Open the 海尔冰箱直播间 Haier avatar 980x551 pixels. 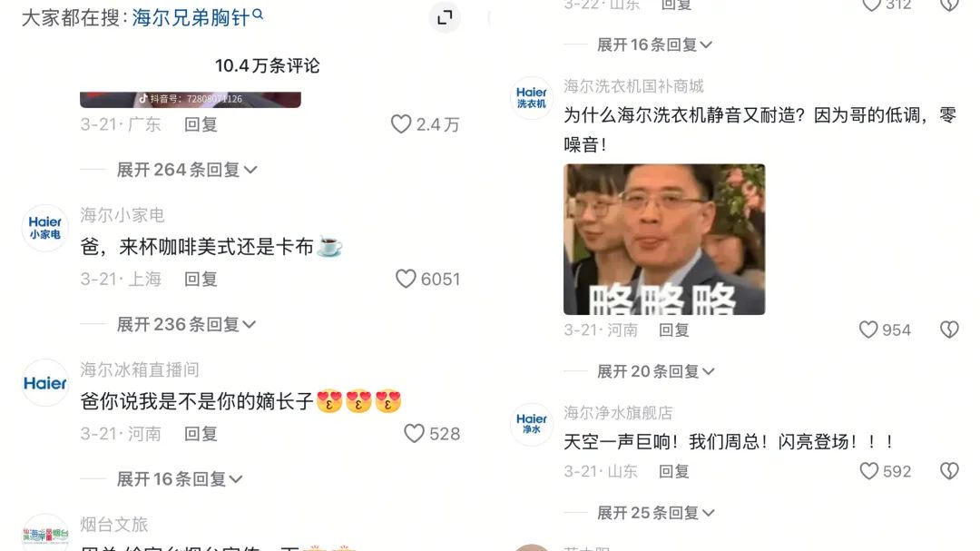click(x=45, y=383)
